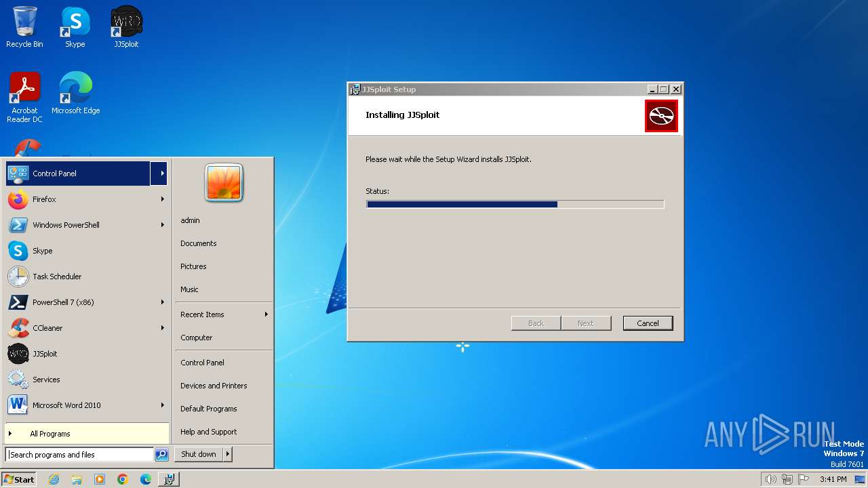Image resolution: width=868 pixels, height=488 pixels.
Task: Expand All Programs list
Action: tap(87, 434)
